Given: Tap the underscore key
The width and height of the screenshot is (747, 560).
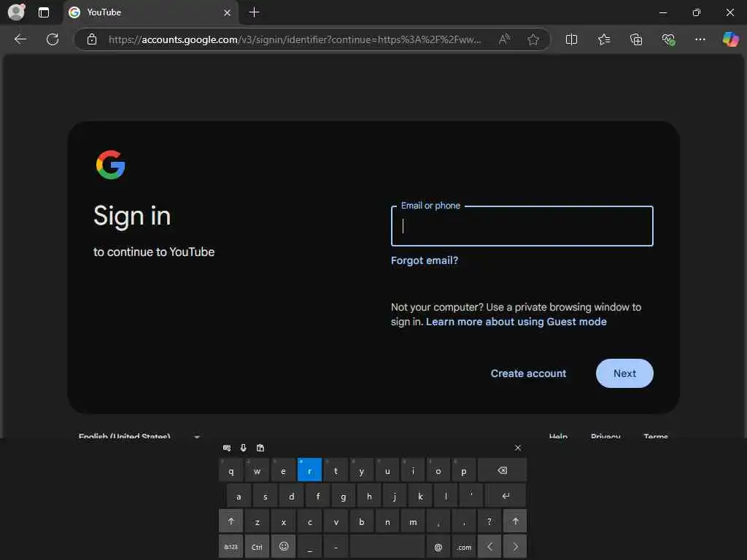Looking at the screenshot, I should pyautogui.click(x=309, y=547).
